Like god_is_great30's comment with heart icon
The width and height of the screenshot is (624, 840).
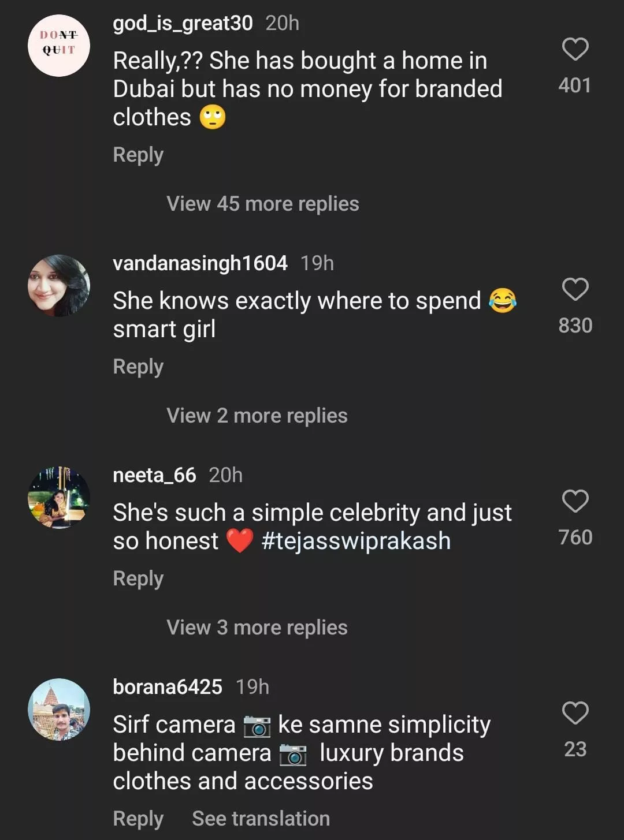[575, 50]
